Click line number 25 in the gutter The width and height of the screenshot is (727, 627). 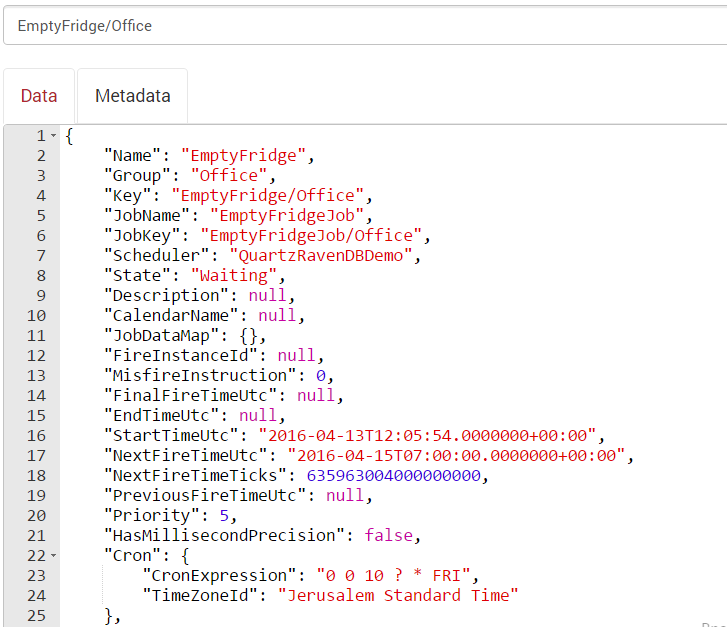[37, 615]
